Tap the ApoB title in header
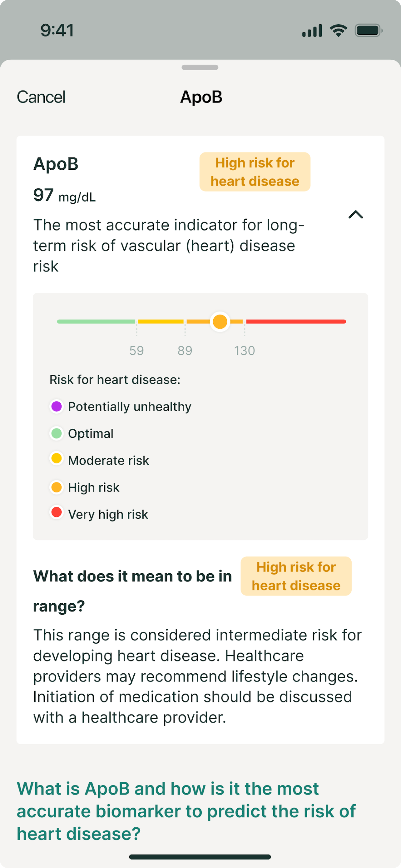401x868 pixels. click(x=201, y=97)
